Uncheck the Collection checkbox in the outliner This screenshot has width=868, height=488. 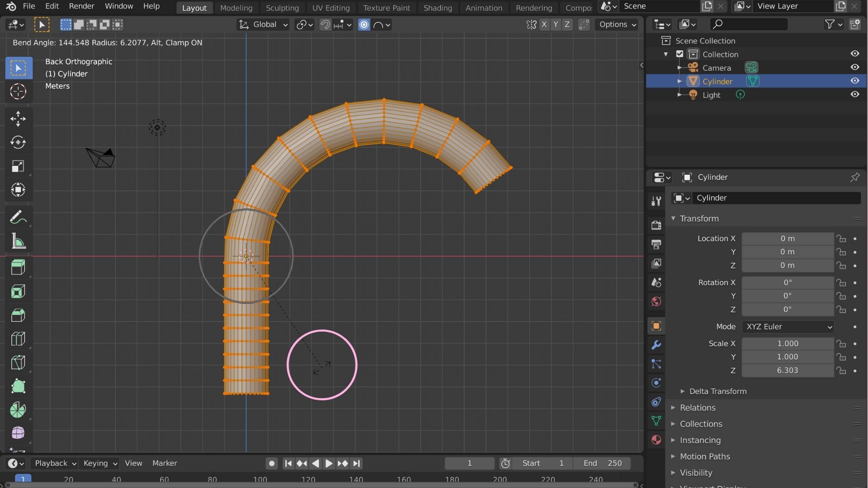(680, 54)
